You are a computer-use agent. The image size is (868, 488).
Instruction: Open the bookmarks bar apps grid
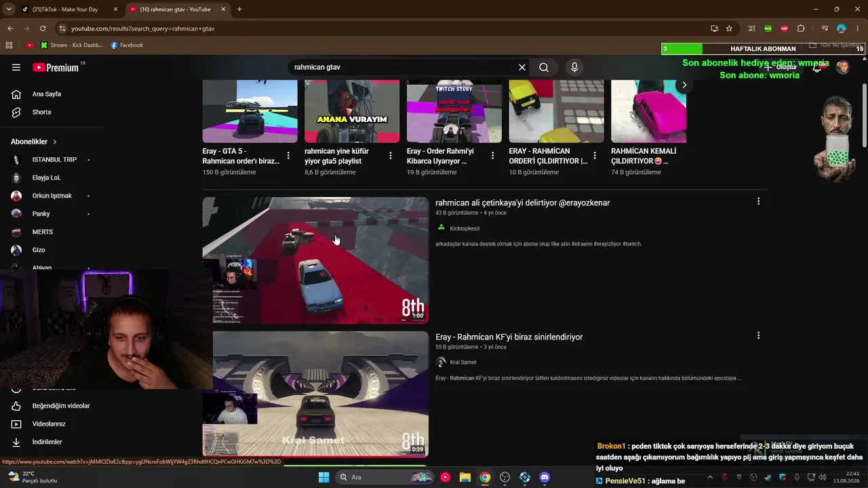pos(9,45)
